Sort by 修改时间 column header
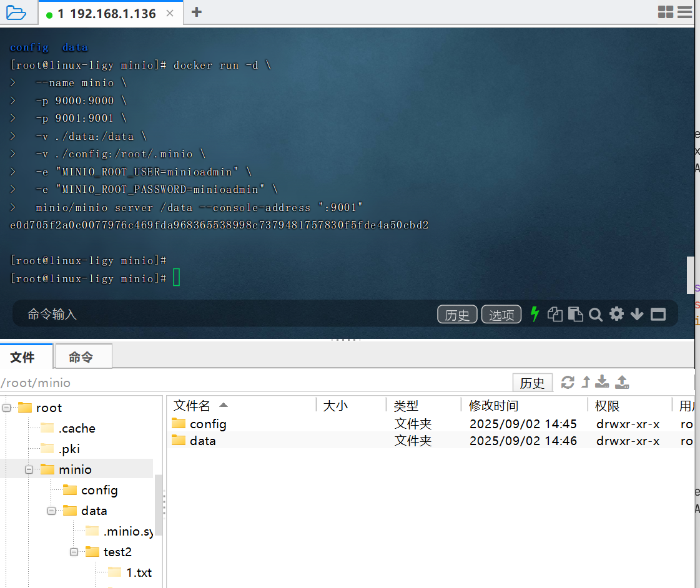Viewport: 700px width, 588px height. pos(525,406)
